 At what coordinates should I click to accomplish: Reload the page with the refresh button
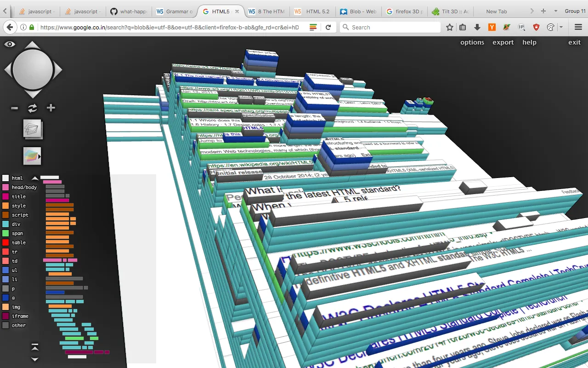point(328,28)
